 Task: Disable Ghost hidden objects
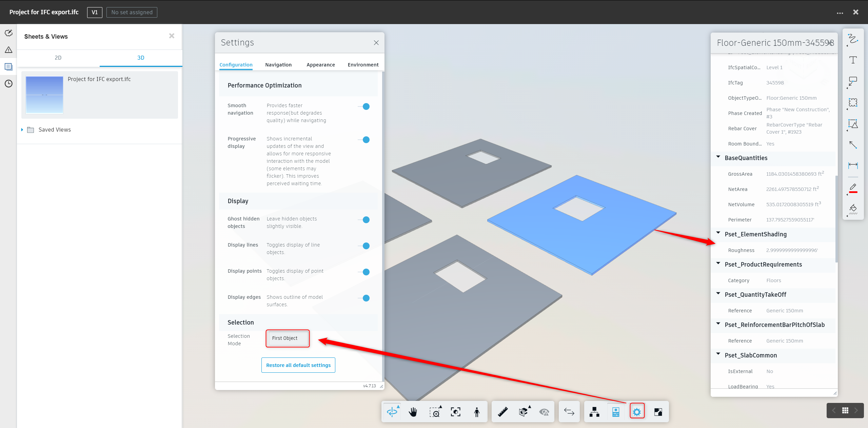pyautogui.click(x=364, y=220)
